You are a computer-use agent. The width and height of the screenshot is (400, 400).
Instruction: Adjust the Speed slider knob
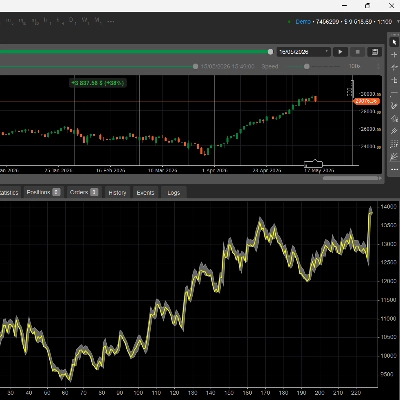pos(307,67)
